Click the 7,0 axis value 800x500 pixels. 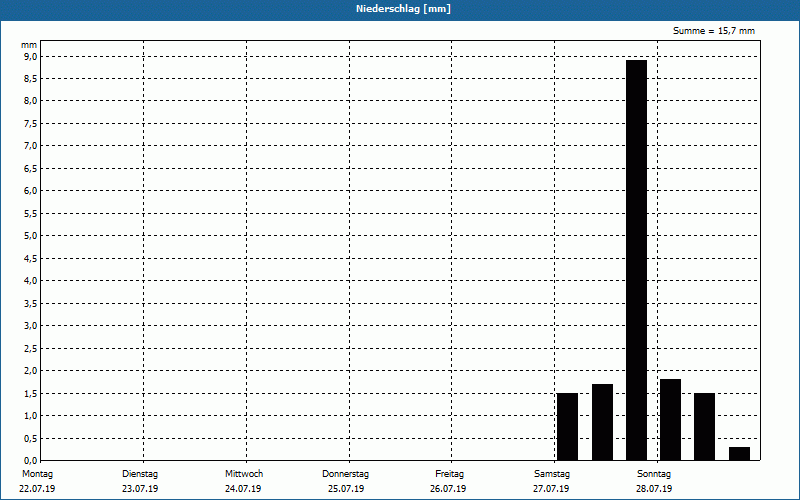[x=31, y=146]
